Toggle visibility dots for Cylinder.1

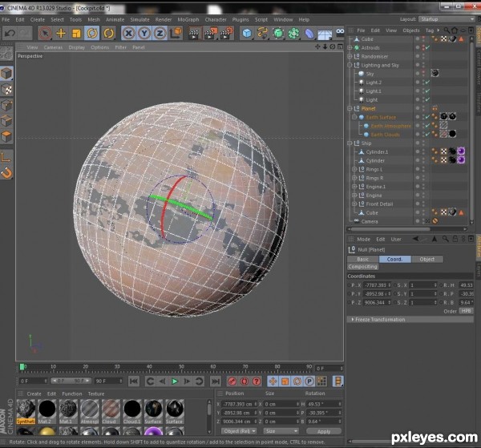pyautogui.click(x=423, y=151)
